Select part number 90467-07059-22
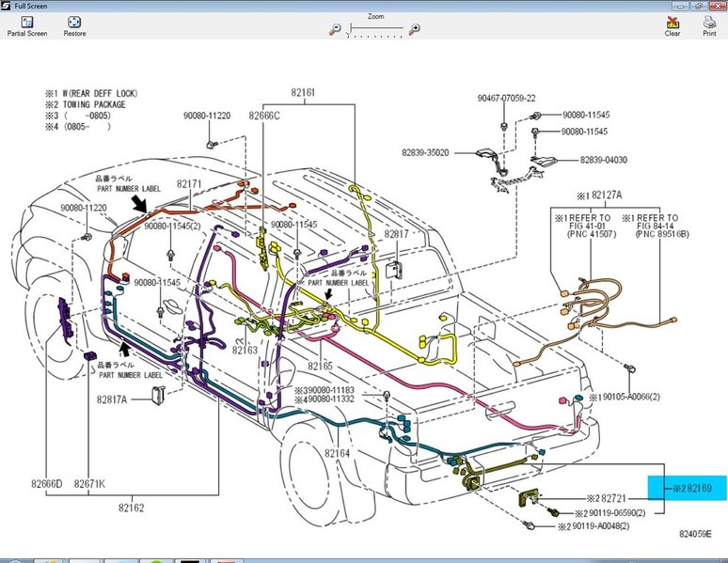Screen dimensions: 728x563 point(507,99)
